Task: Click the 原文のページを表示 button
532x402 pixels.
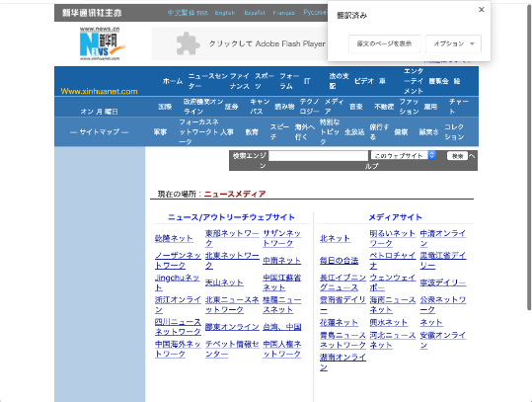Action: point(384,43)
